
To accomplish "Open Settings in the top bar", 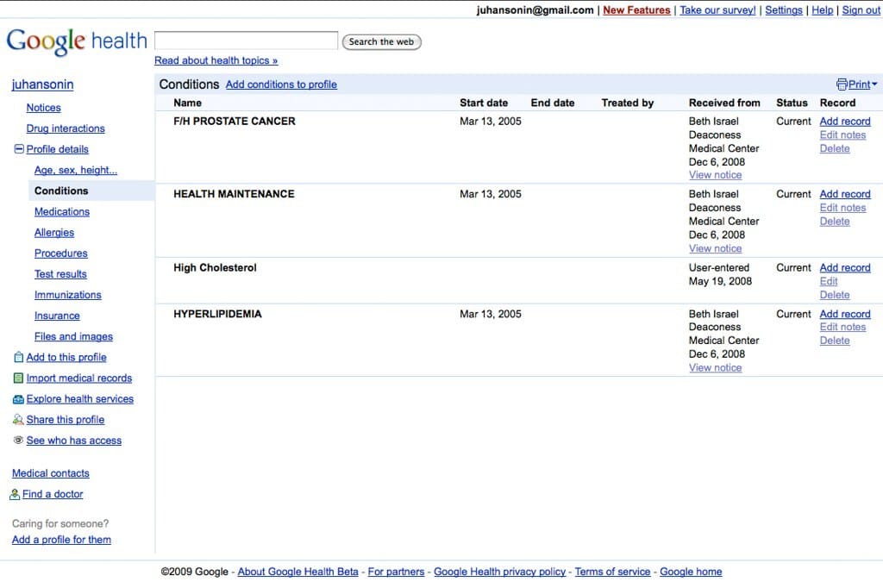I will (x=783, y=10).
